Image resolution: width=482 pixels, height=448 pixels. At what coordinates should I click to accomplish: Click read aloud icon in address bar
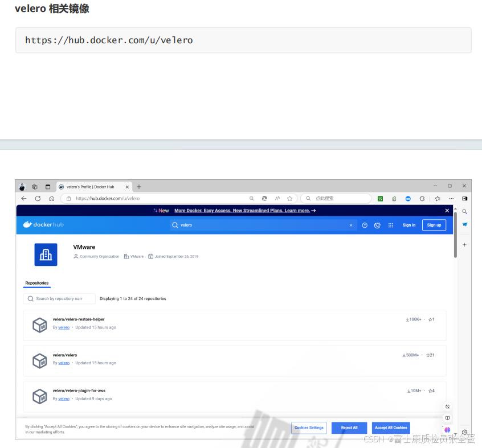(277, 198)
